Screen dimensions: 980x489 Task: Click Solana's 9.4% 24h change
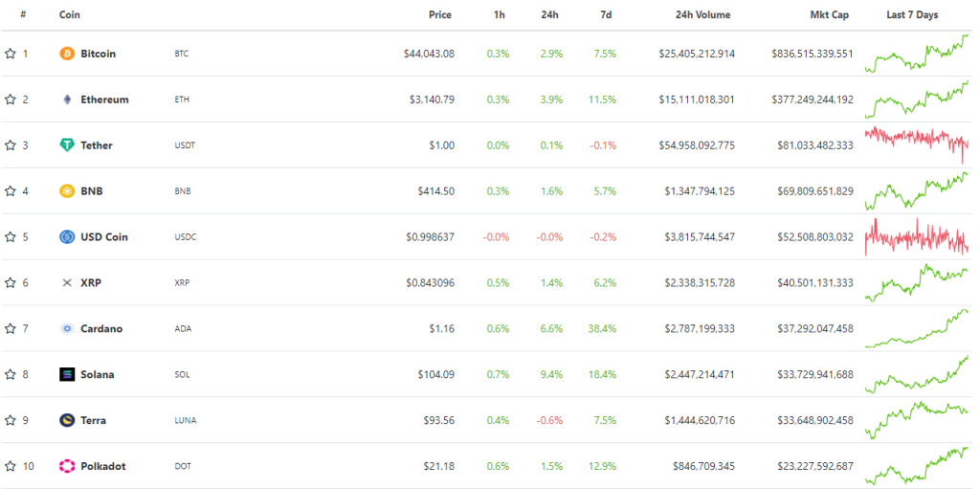[552, 374]
